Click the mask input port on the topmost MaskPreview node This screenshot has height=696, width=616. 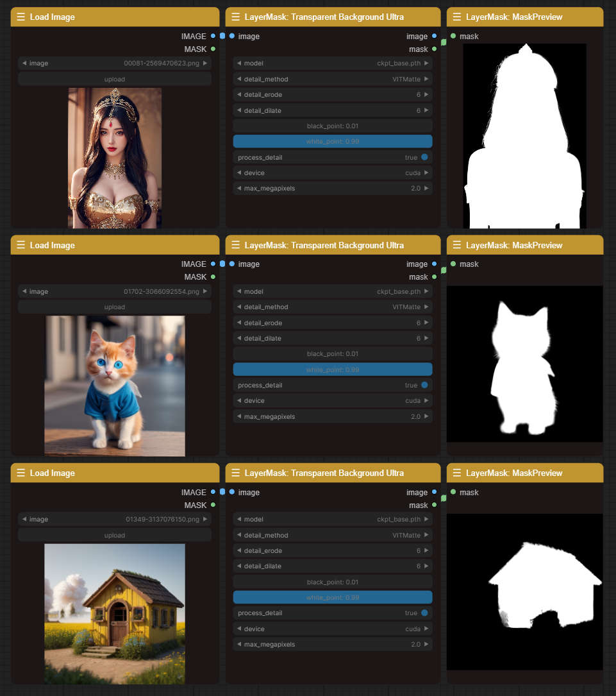click(453, 36)
